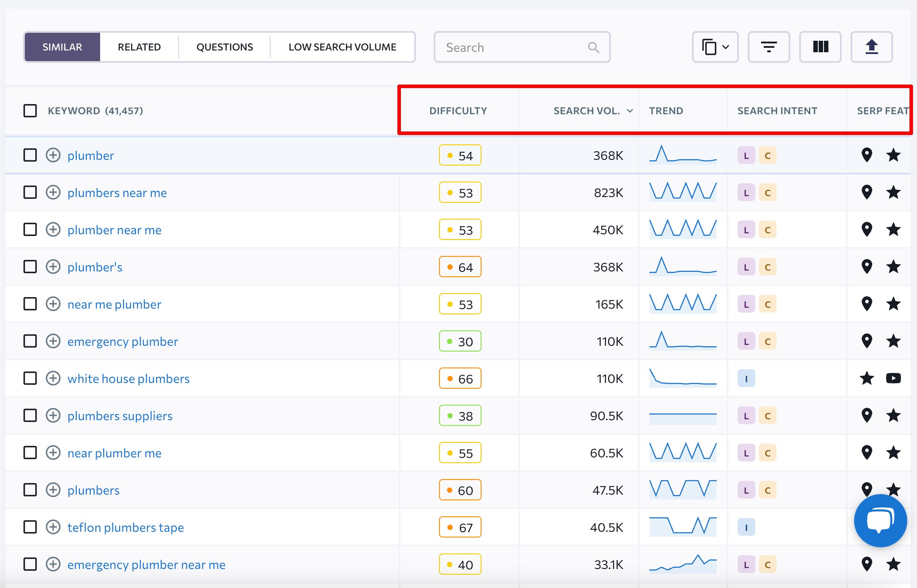This screenshot has width=917, height=588.
Task: Click the Search Intent column header
Action: (777, 111)
